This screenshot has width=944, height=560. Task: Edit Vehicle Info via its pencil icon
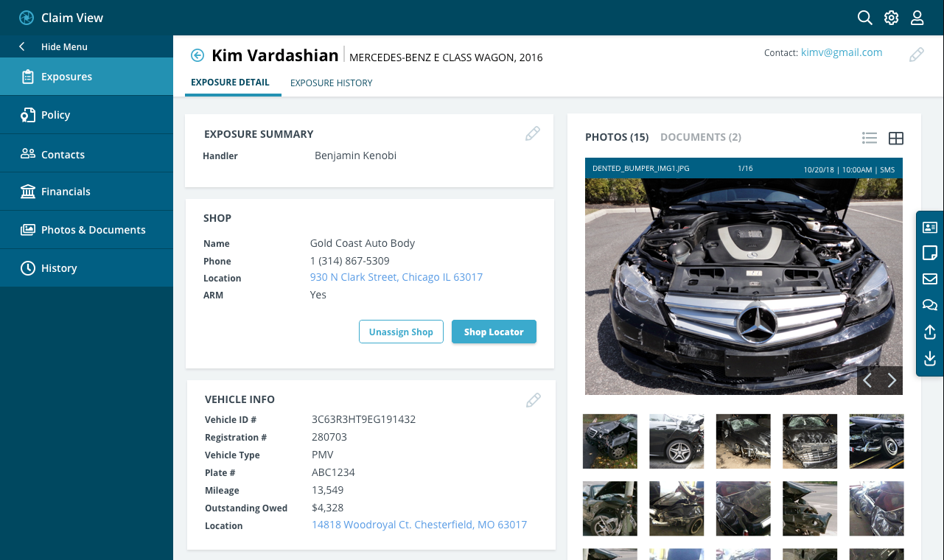(534, 400)
